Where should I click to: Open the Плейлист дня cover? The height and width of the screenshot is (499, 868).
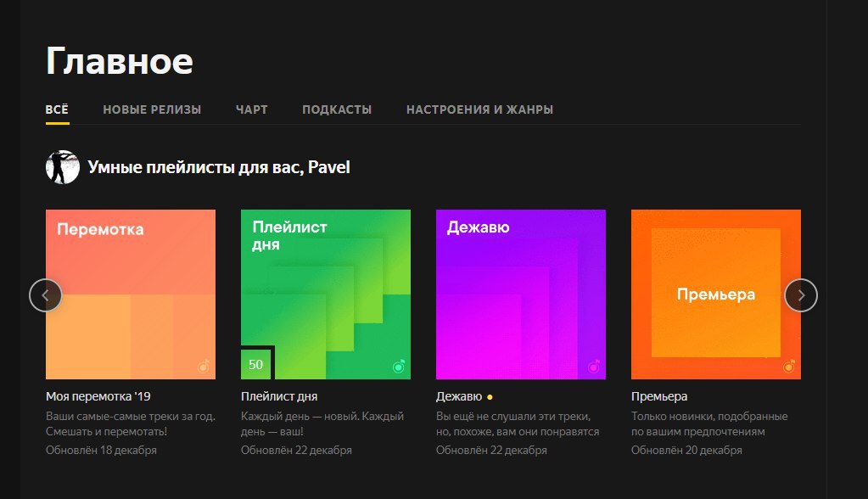click(x=326, y=294)
